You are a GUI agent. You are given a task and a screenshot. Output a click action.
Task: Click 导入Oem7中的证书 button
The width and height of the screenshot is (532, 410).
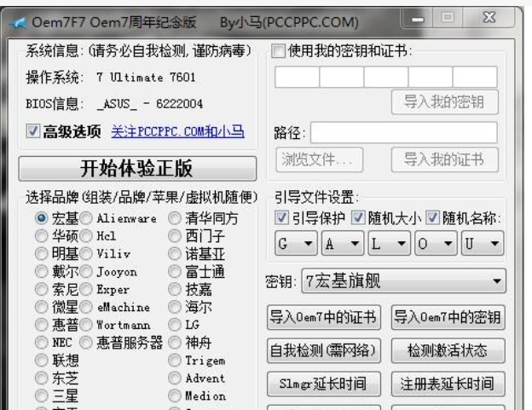tap(324, 317)
